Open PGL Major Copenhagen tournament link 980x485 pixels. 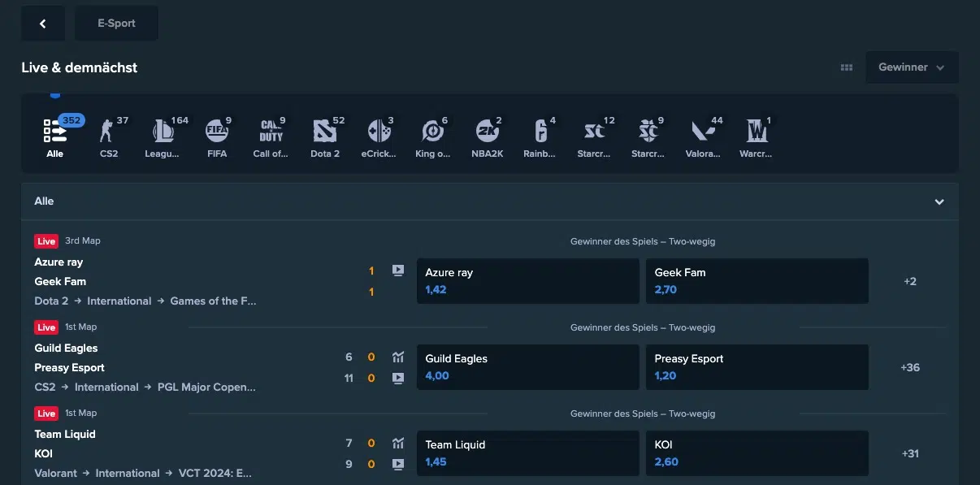click(x=206, y=387)
